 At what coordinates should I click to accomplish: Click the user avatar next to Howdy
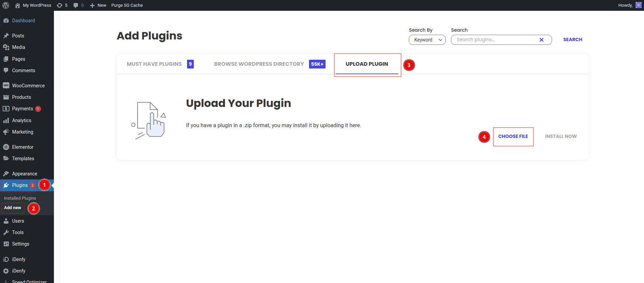pyautogui.click(x=638, y=5)
